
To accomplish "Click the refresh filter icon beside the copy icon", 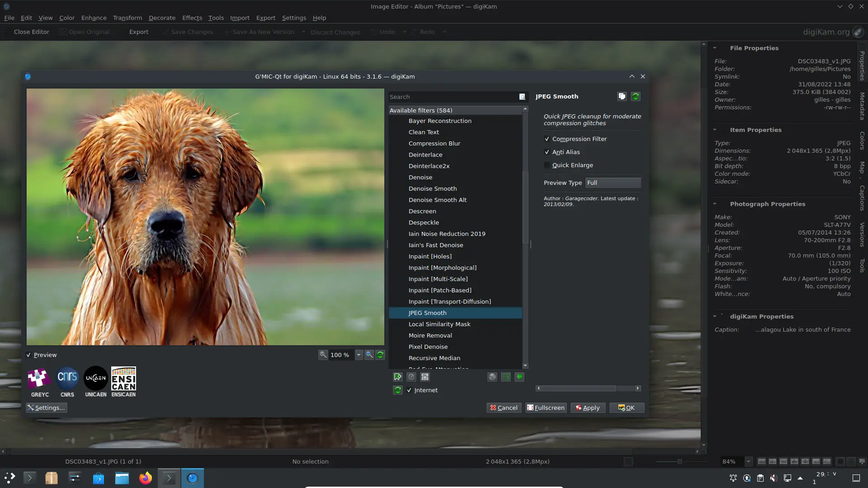I will 635,96.
